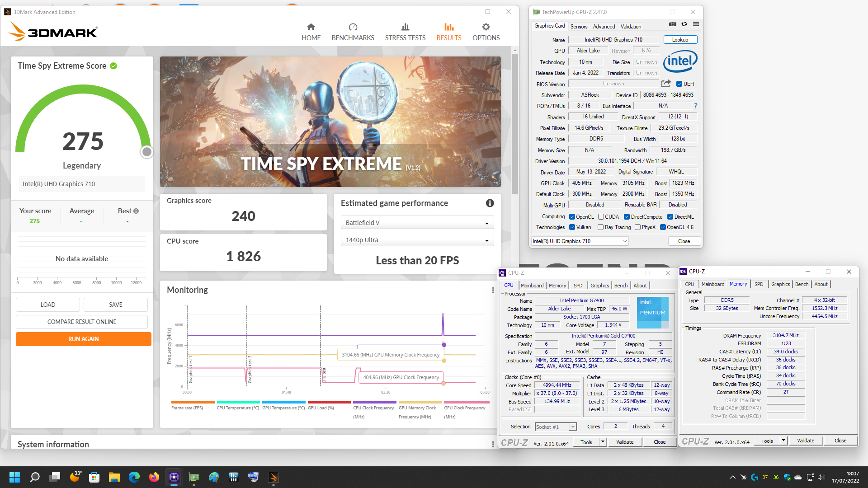Open the Windows Start menu
868x488 pixels.
point(14,477)
